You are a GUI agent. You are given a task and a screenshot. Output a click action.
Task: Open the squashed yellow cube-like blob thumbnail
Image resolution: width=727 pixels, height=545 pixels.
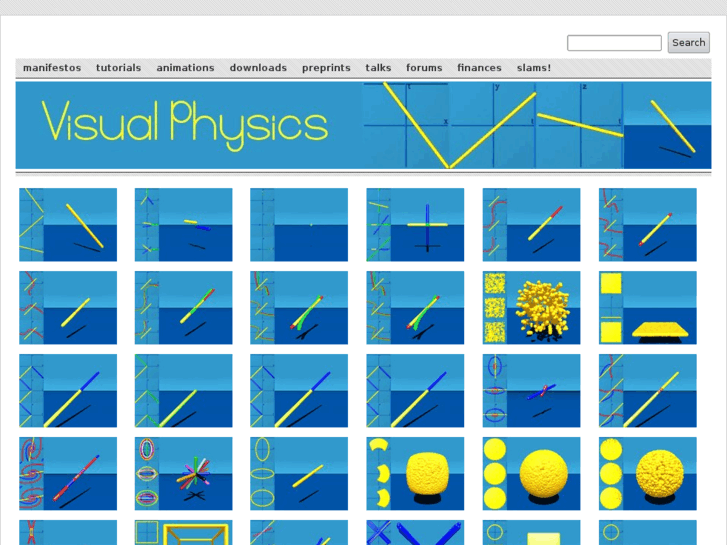point(415,474)
